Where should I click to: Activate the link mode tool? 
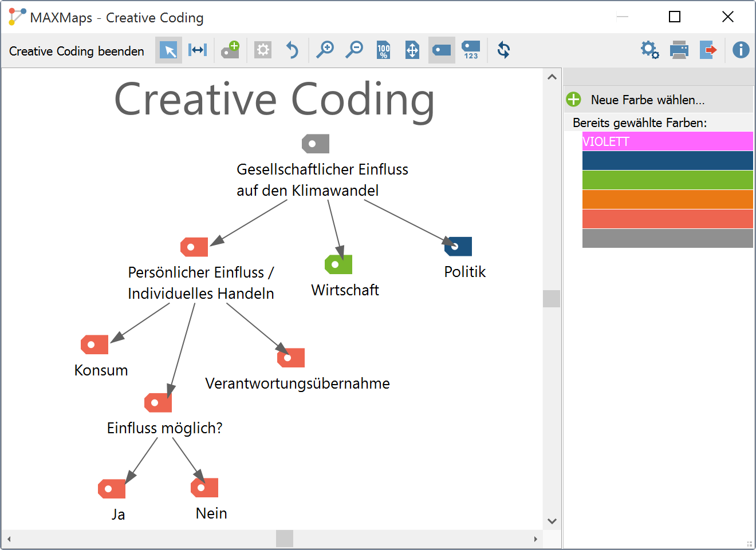pos(198,50)
